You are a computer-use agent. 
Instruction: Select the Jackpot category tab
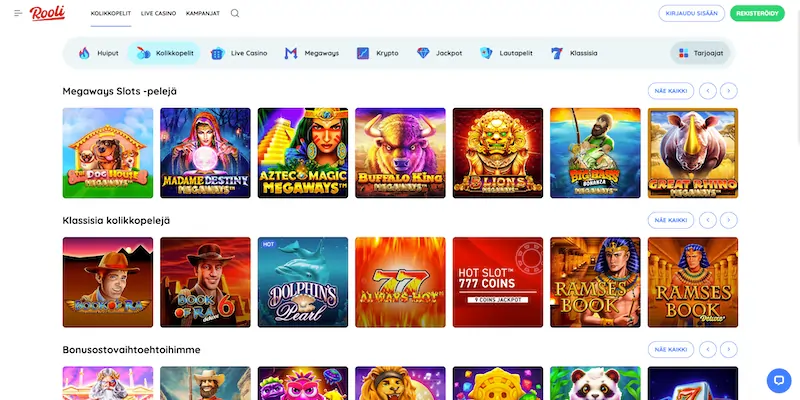(x=439, y=53)
